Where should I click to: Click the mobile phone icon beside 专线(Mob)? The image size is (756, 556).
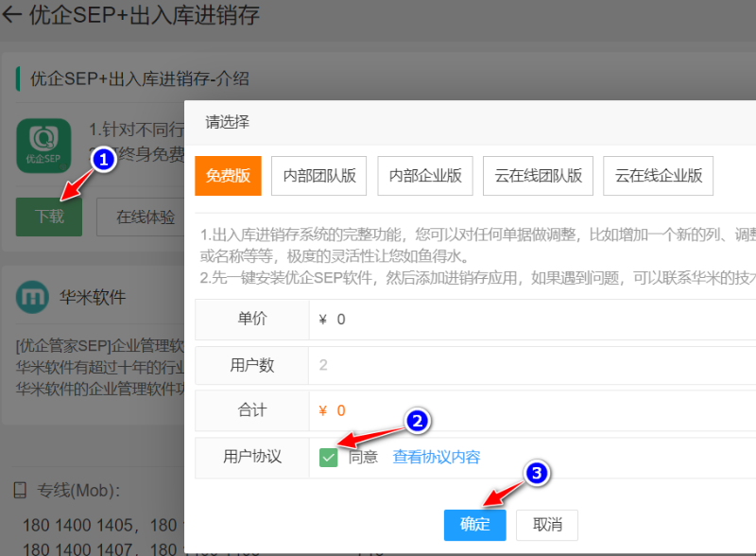[x=20, y=491]
